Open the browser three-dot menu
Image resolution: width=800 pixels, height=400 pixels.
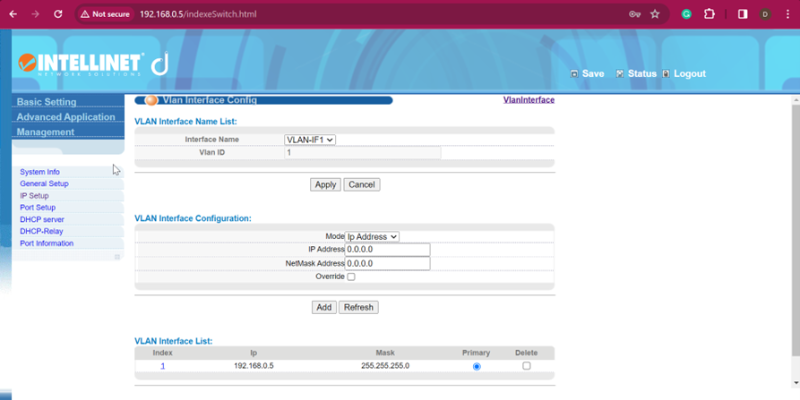[x=787, y=15]
